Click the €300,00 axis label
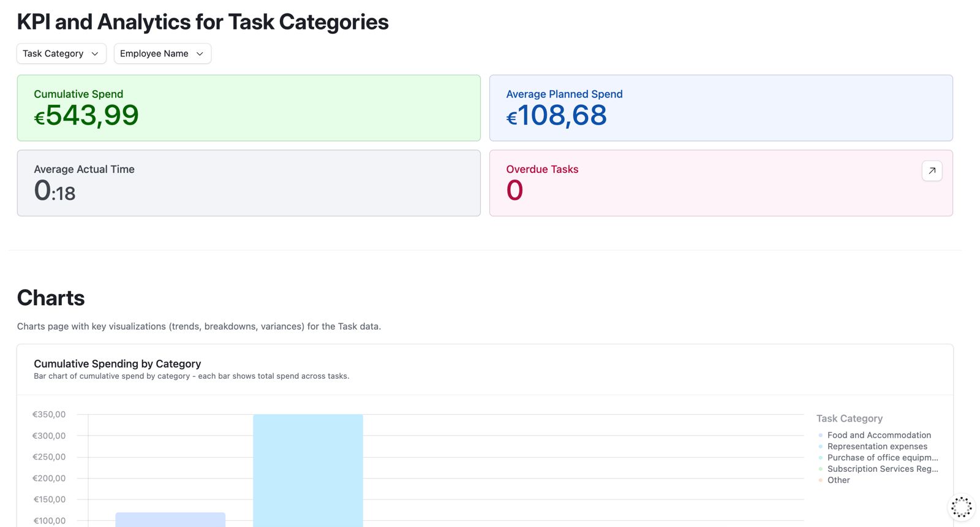 (x=49, y=436)
